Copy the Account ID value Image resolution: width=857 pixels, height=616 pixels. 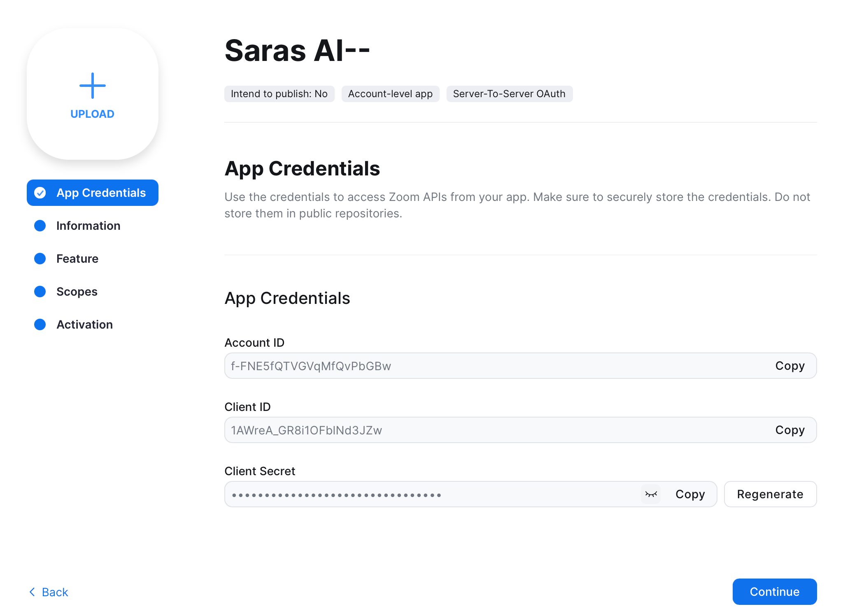click(790, 366)
